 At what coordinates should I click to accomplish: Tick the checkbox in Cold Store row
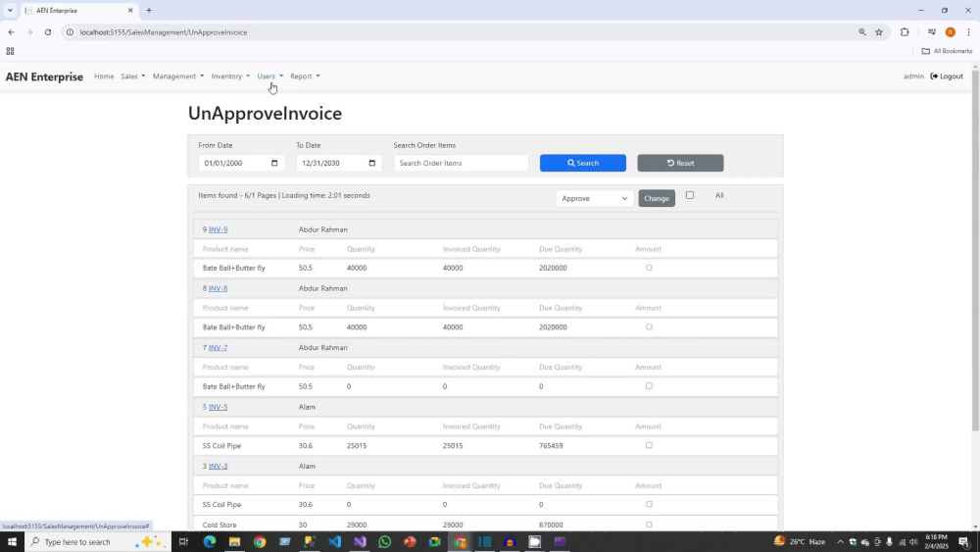coord(649,525)
